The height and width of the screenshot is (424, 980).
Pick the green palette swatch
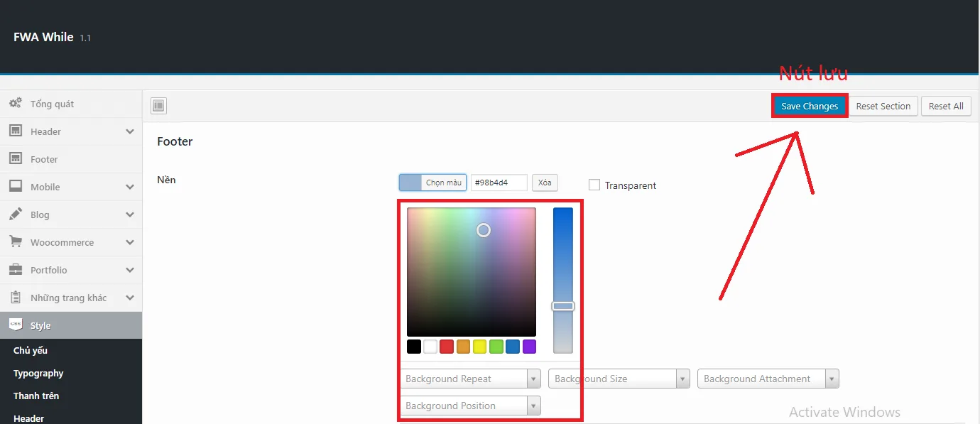tap(496, 347)
